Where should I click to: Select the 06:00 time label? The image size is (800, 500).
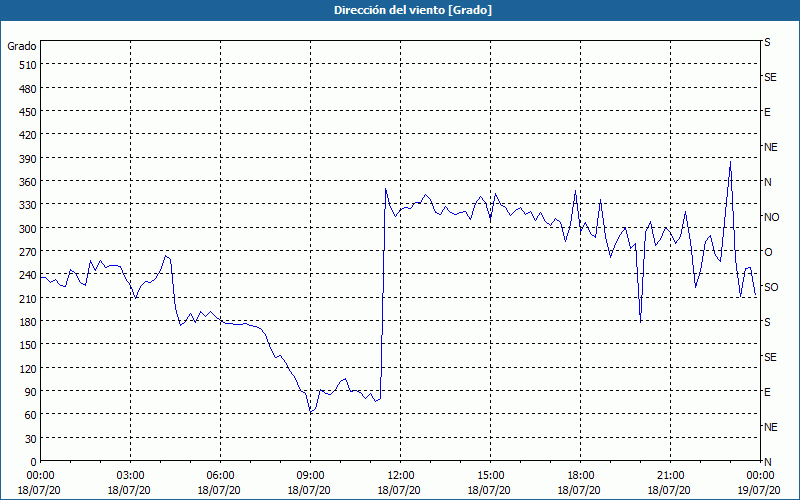click(x=220, y=476)
